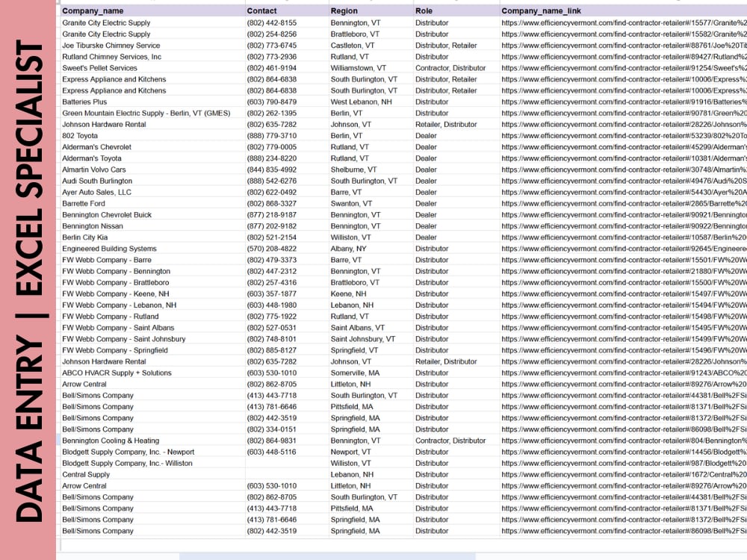Click the Shelburne, VT region cell
Screen dimensions: 747x560
371,169
